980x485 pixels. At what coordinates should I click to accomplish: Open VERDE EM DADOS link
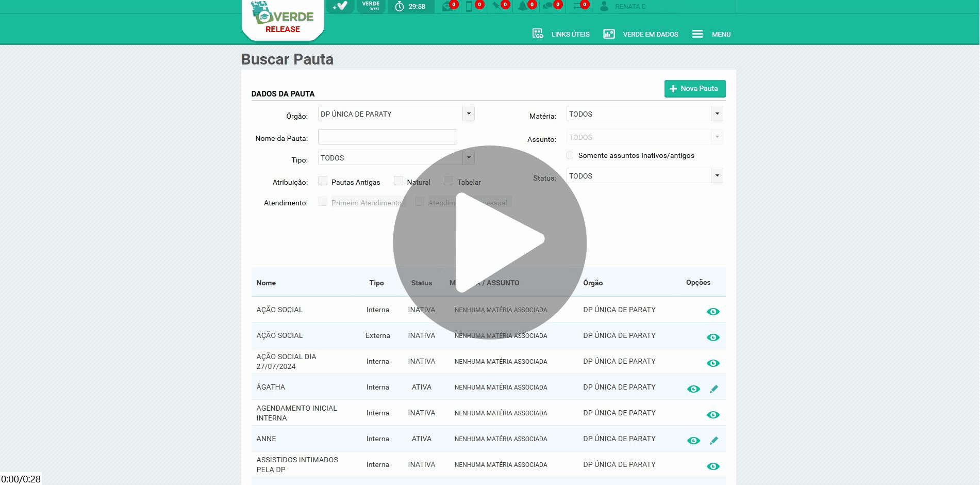641,35
